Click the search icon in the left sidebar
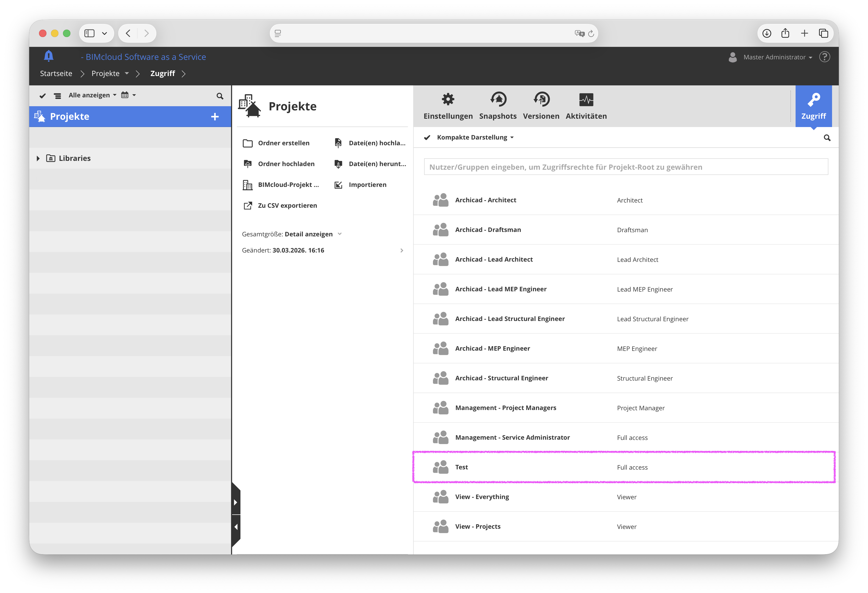 pos(220,96)
